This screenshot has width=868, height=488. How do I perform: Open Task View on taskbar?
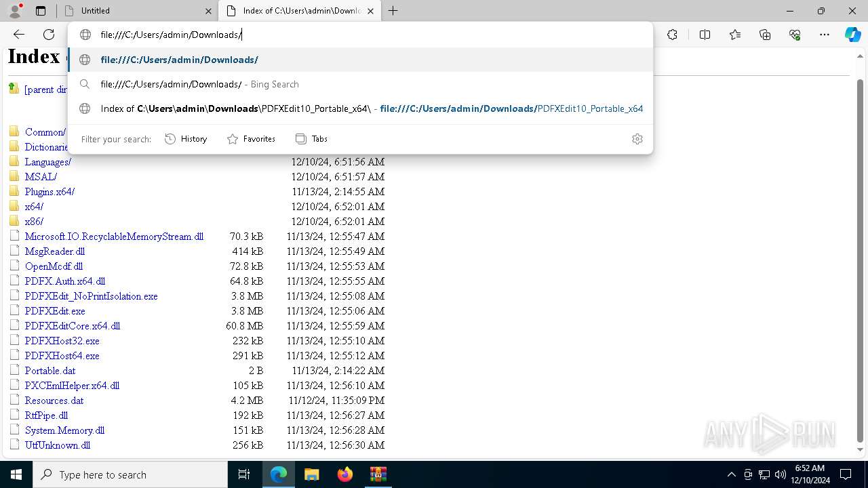(244, 474)
